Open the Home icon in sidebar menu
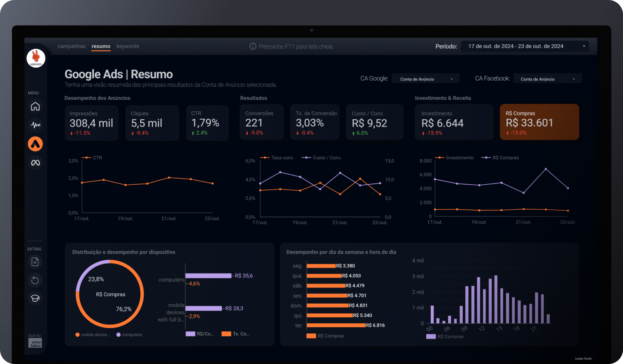Viewport: 623px width, 364px height. click(x=35, y=106)
